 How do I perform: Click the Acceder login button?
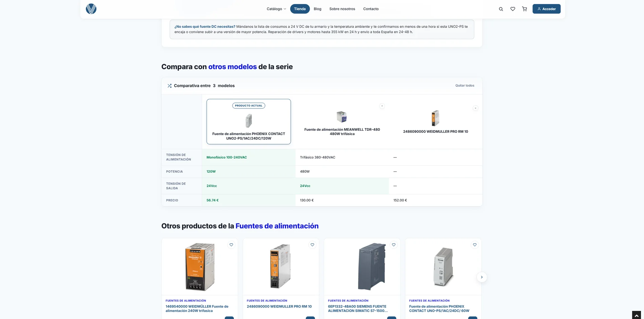point(546,9)
